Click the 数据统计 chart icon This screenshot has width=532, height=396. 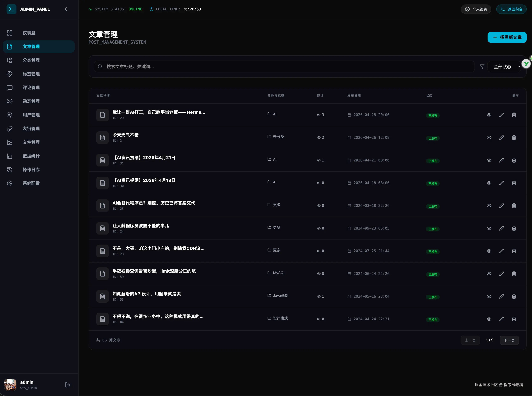click(10, 156)
